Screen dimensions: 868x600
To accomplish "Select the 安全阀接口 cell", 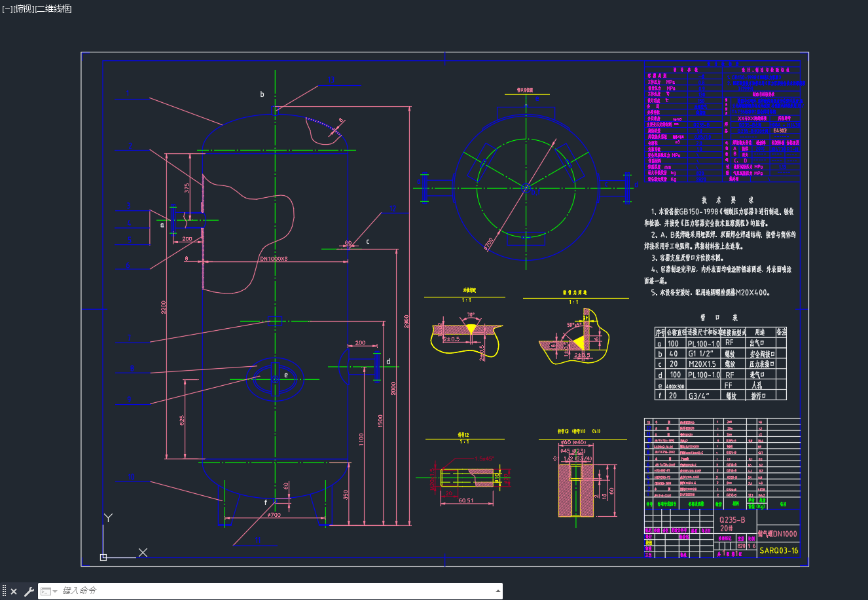I will click(x=762, y=354).
